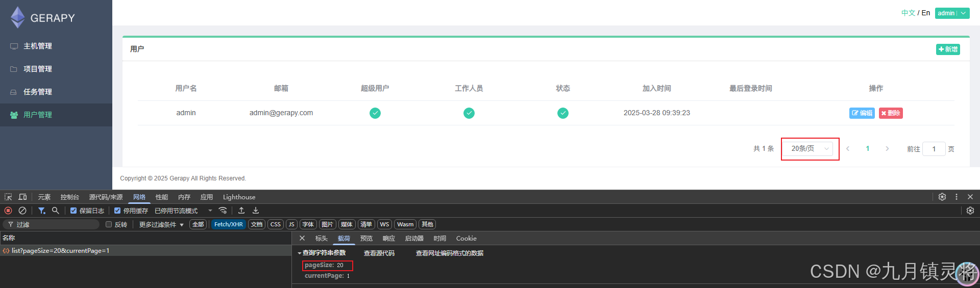
Task: Open 主机管理 in sidebar
Action: (x=56, y=46)
